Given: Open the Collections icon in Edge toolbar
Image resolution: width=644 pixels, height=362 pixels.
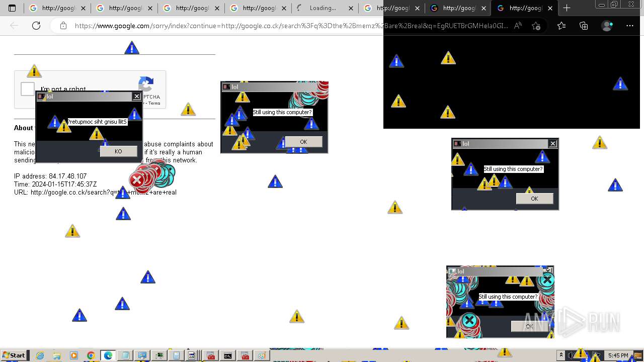Looking at the screenshot, I should (584, 26).
